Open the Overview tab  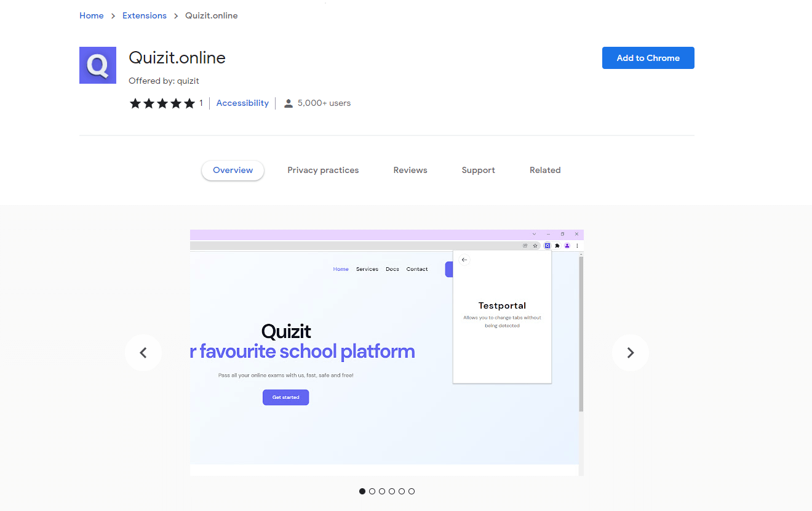(x=233, y=171)
